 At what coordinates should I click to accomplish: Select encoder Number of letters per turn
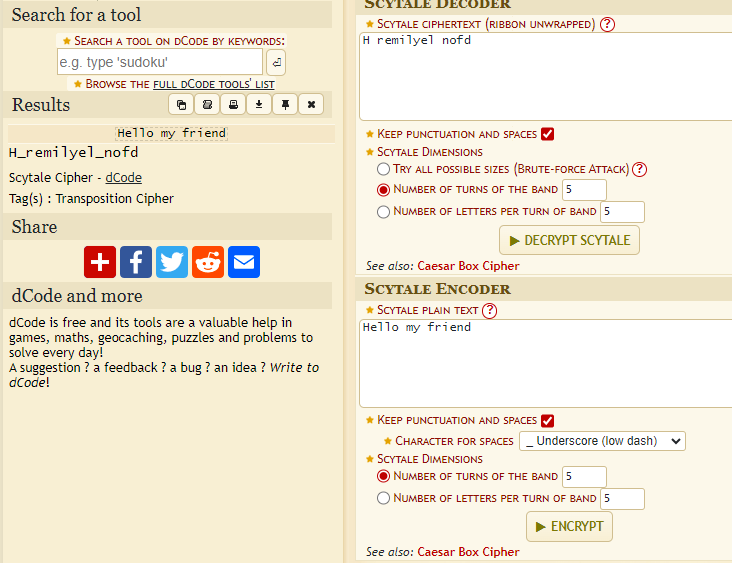pyautogui.click(x=383, y=498)
